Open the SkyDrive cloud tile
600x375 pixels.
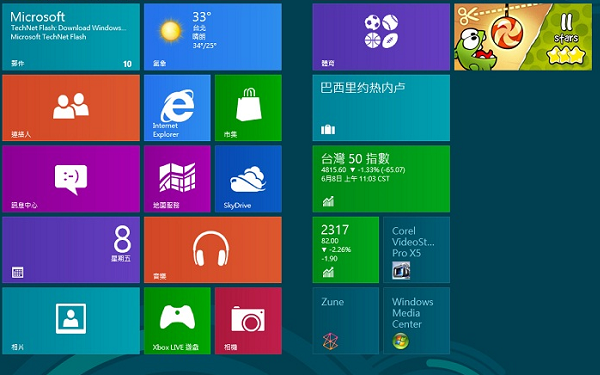248,179
